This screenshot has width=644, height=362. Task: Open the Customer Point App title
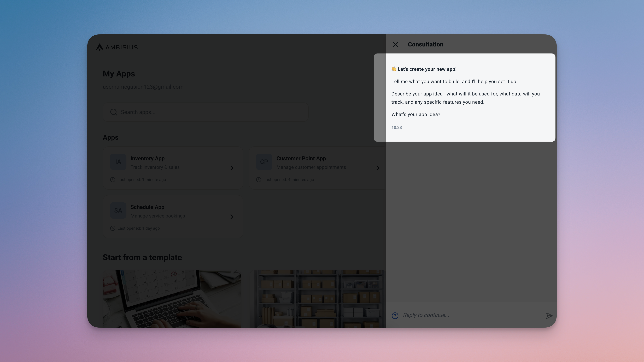click(301, 158)
